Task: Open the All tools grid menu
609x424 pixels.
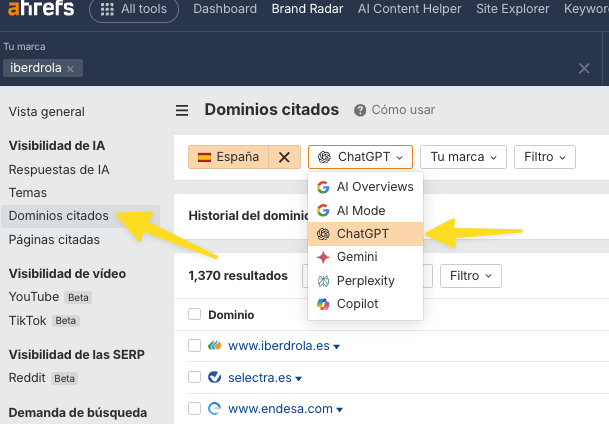Action: point(134,9)
